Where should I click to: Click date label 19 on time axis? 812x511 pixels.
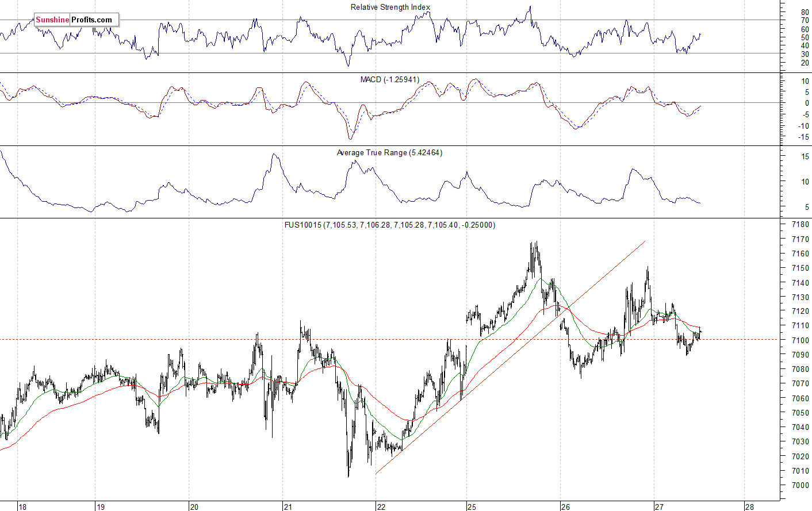pyautogui.click(x=100, y=507)
